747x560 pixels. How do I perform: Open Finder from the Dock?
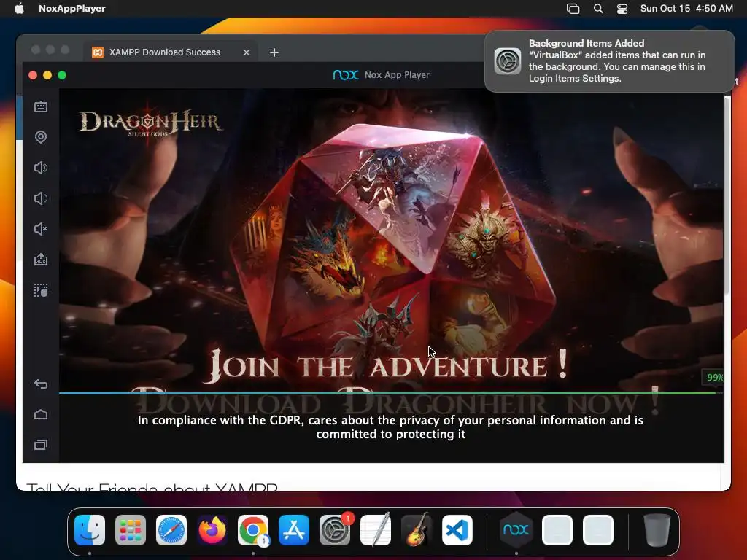pos(90,529)
